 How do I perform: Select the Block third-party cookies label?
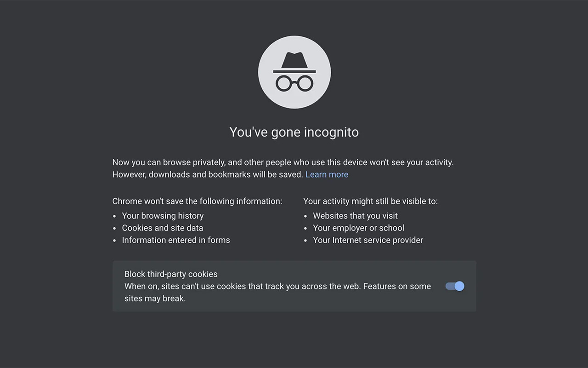[x=171, y=274]
